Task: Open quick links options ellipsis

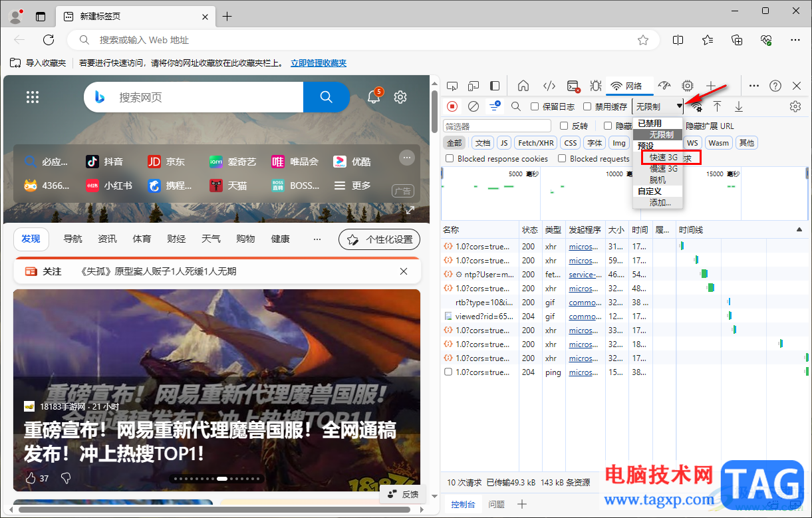Action: (408, 158)
